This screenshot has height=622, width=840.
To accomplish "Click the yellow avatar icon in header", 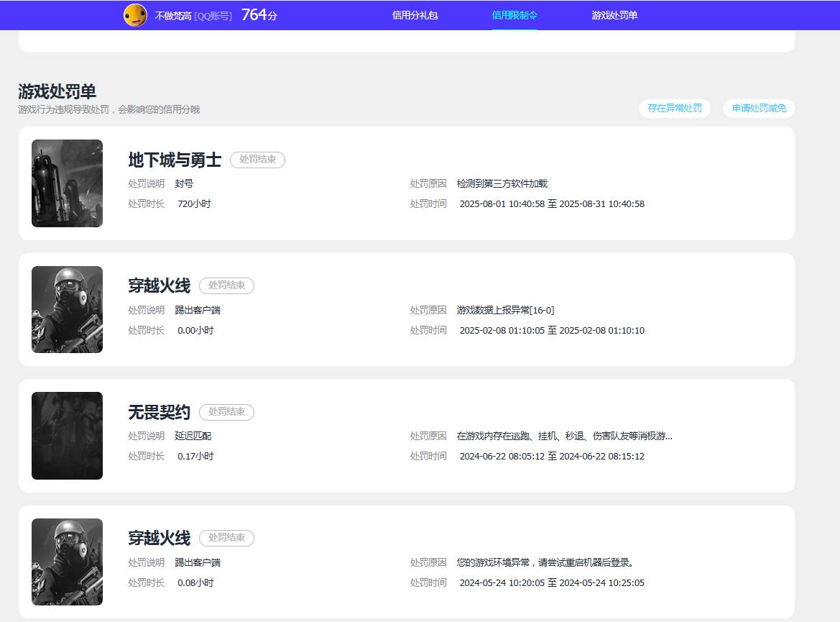I will tap(135, 15).
